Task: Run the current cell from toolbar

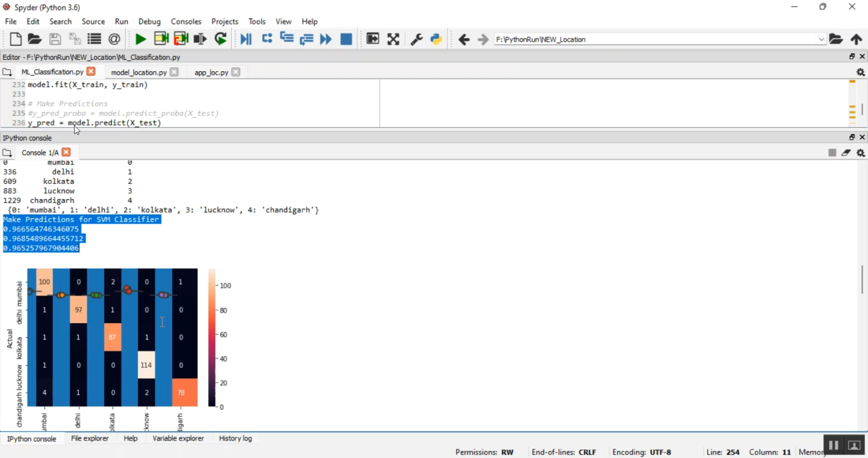Action: [x=161, y=39]
